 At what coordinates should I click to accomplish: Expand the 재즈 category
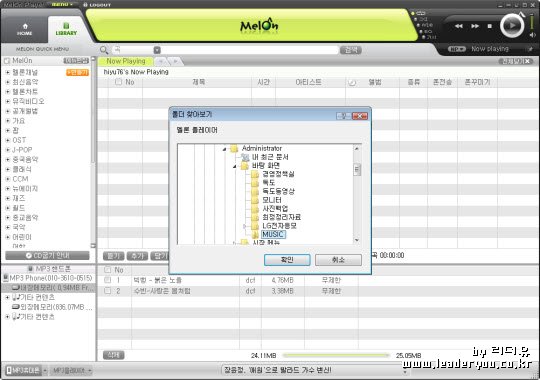pyautogui.click(x=8, y=198)
